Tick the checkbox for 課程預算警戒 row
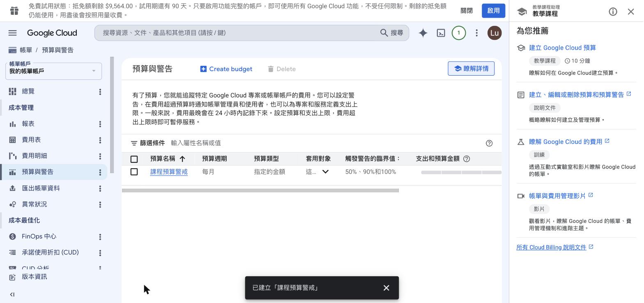This screenshot has height=303, width=644. [134, 171]
